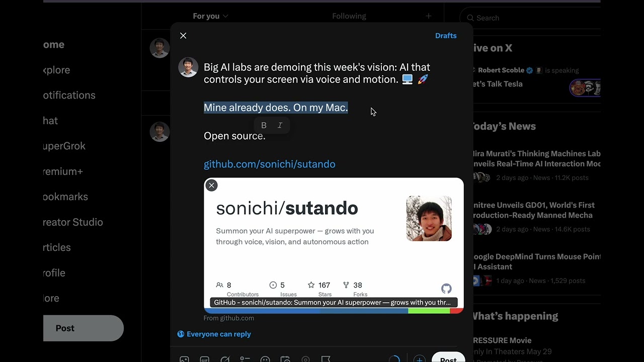Open More in left sidebar

(x=51, y=298)
